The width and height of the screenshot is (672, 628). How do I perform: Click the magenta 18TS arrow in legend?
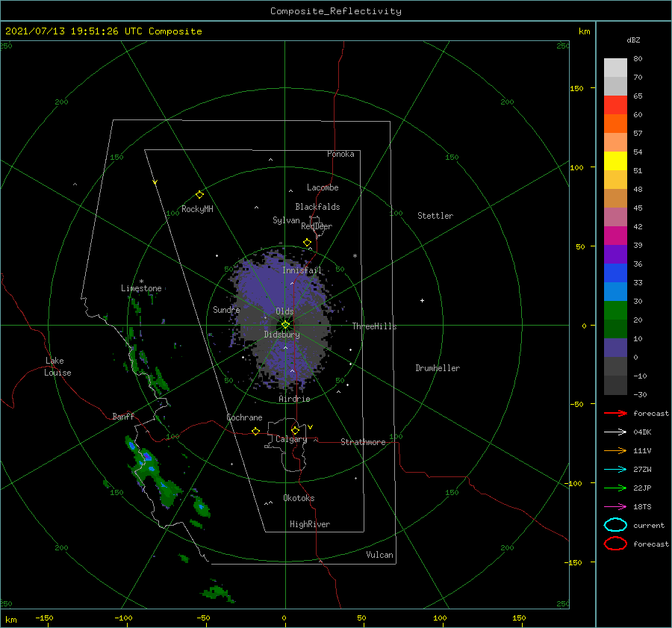615,507
